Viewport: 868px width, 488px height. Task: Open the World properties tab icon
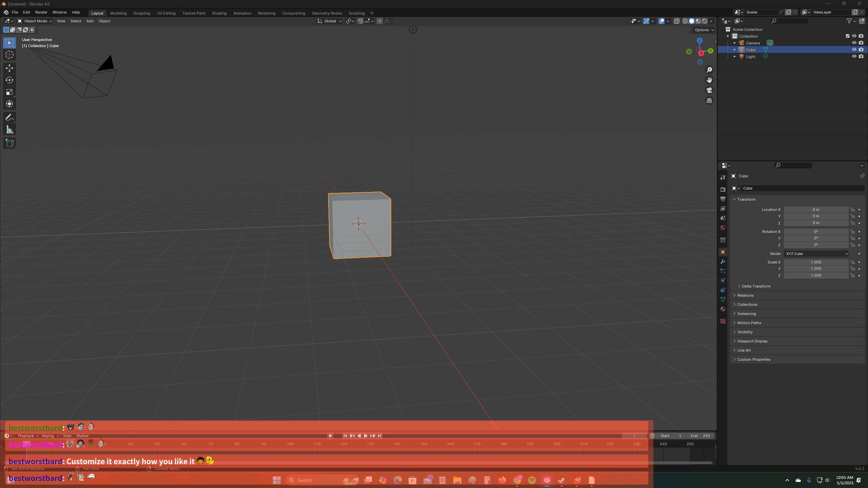pyautogui.click(x=723, y=228)
